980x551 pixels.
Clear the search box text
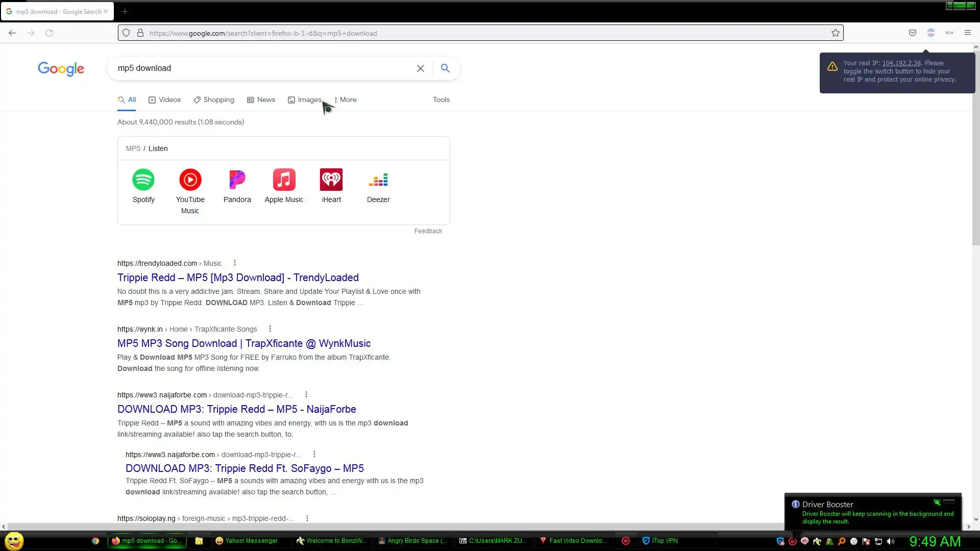pyautogui.click(x=420, y=68)
